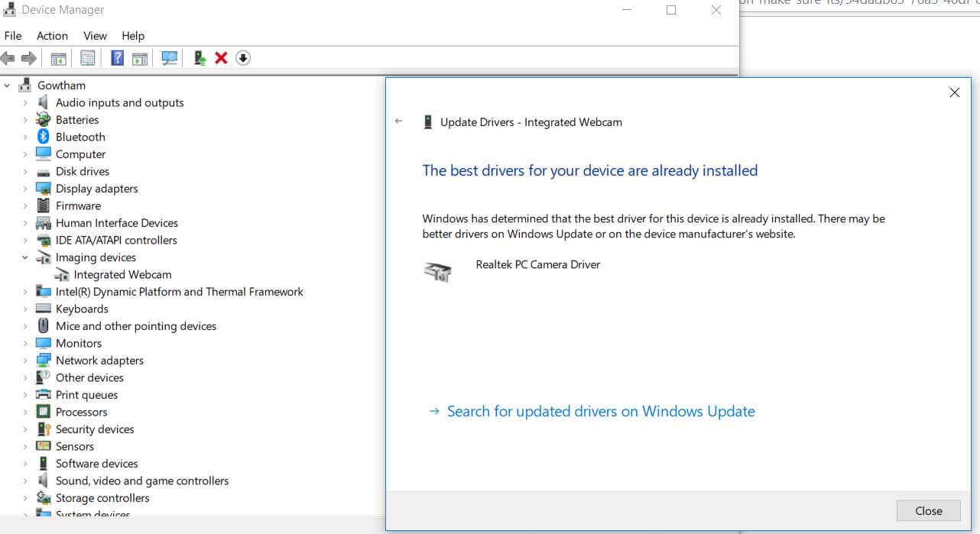
Task: Click the Monitors category icon
Action: point(44,343)
